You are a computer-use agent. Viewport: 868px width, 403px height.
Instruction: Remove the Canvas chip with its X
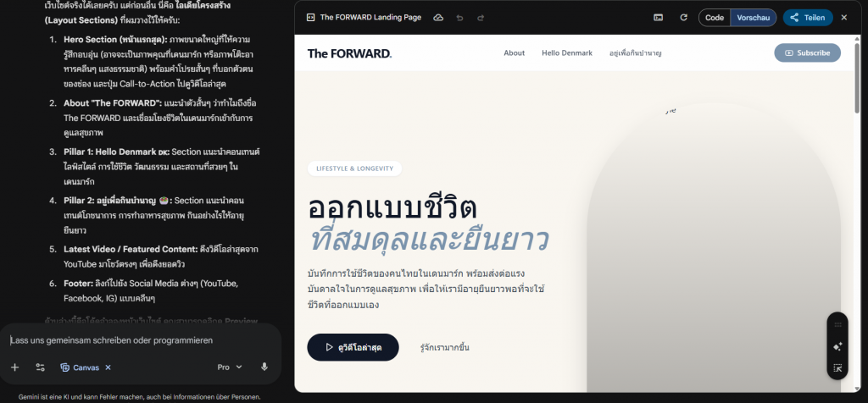coord(108,367)
